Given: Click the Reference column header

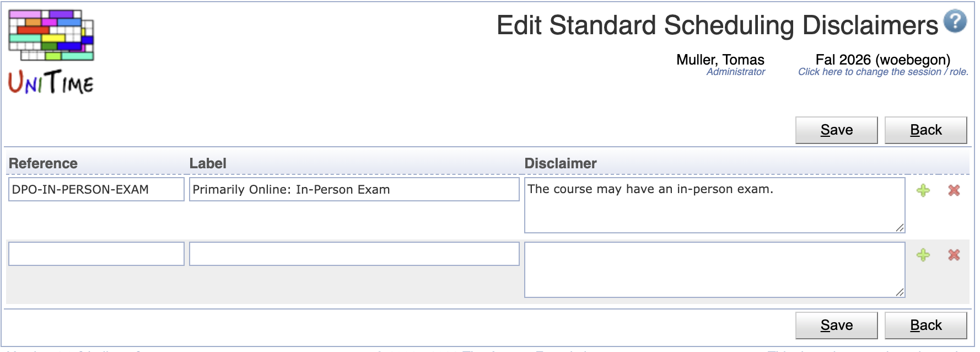Looking at the screenshot, I should [44, 163].
